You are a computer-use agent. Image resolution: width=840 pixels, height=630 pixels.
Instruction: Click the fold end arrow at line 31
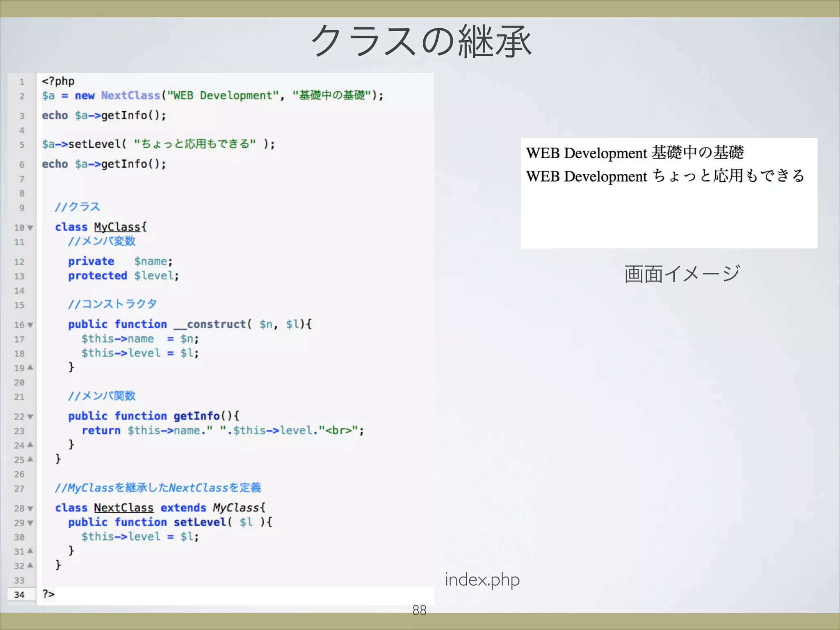coord(30,551)
